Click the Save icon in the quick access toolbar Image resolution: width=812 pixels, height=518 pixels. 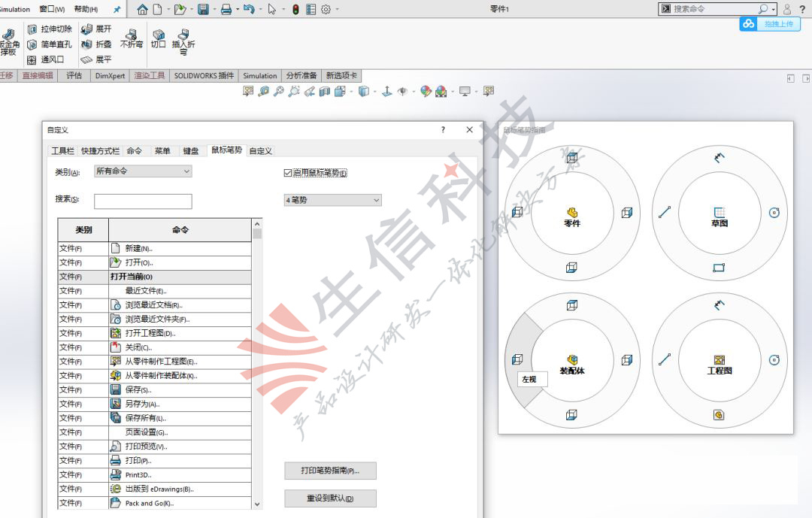(202, 9)
